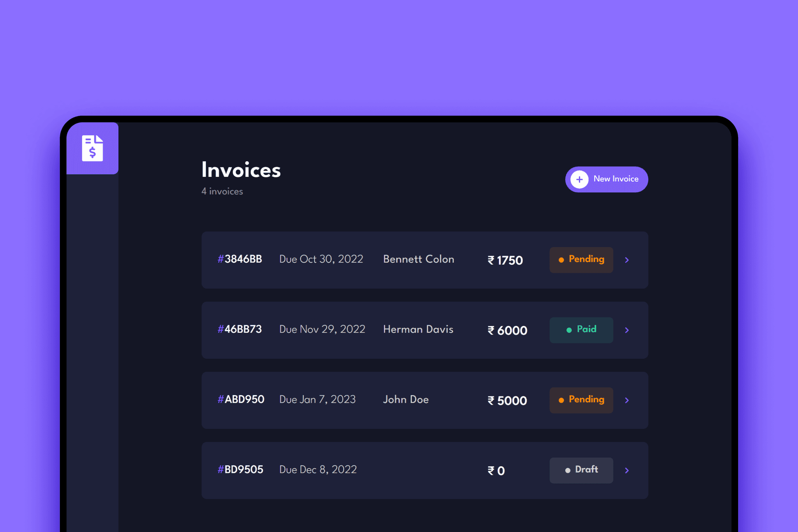The height and width of the screenshot is (532, 798).
Task: Select invoice ID #46BB73
Action: 240,329
